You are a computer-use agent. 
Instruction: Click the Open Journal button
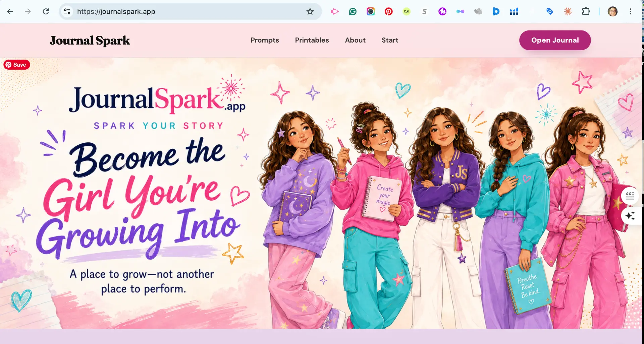tap(555, 40)
